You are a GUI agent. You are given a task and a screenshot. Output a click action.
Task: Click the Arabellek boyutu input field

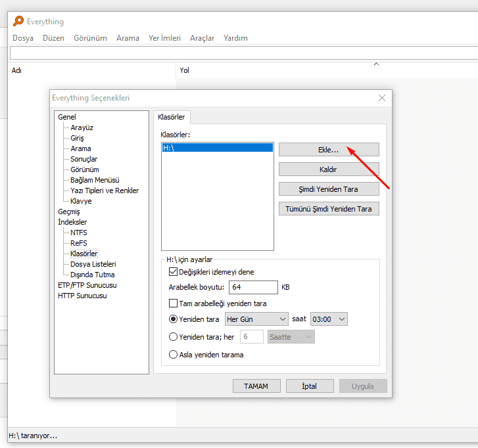[x=253, y=287]
